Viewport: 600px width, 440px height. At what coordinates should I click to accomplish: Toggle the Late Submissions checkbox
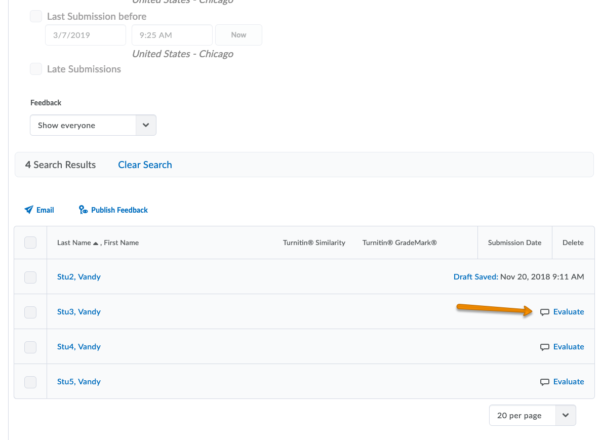tap(37, 69)
